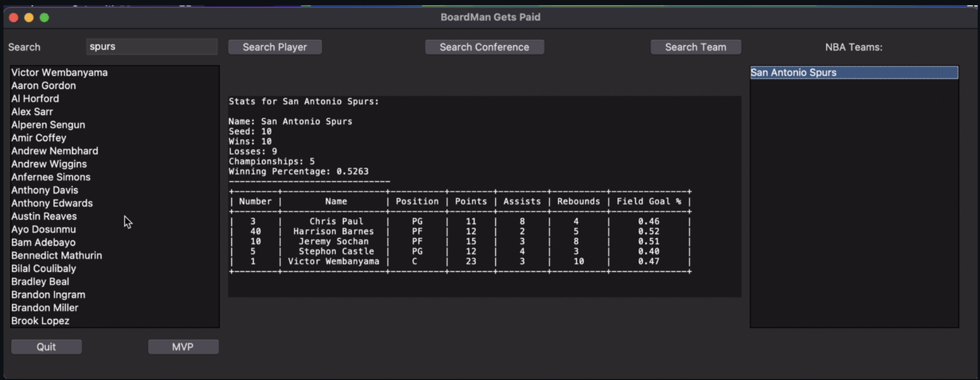Click the 'Winning Percentage: 0.5263' line
The image size is (980, 380).
(299, 171)
